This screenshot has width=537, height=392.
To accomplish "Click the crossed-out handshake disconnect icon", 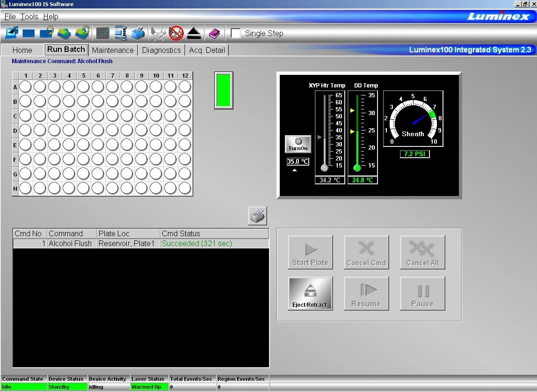I will point(176,33).
